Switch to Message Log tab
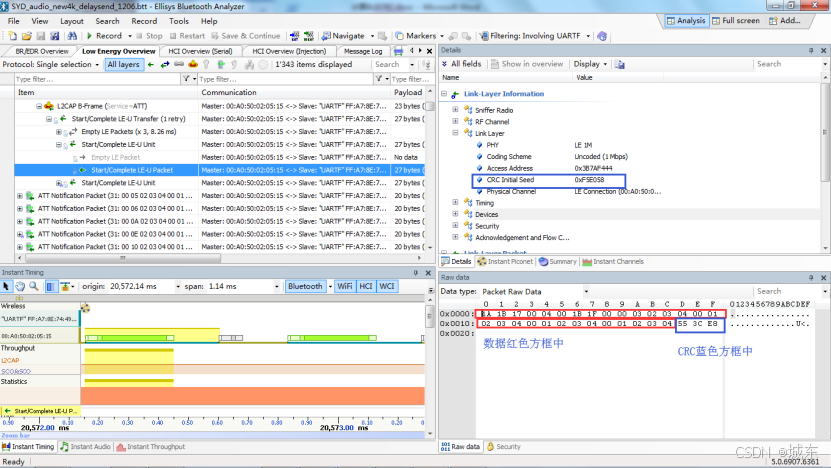831x468 pixels. click(x=363, y=51)
